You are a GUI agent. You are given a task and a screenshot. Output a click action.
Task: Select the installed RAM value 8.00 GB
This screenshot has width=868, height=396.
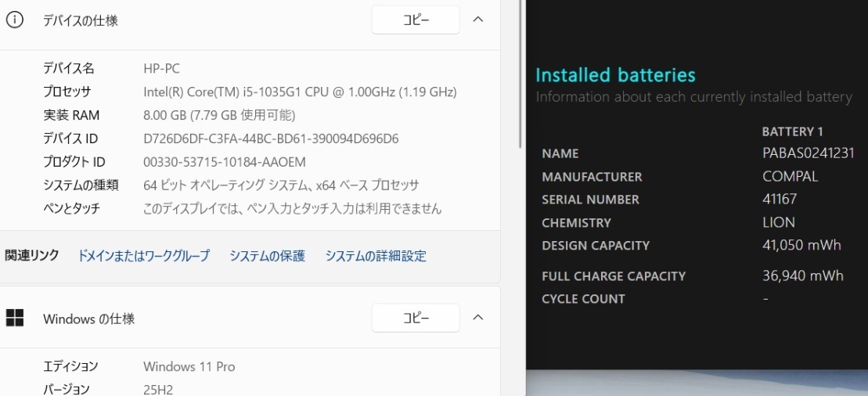(x=219, y=115)
